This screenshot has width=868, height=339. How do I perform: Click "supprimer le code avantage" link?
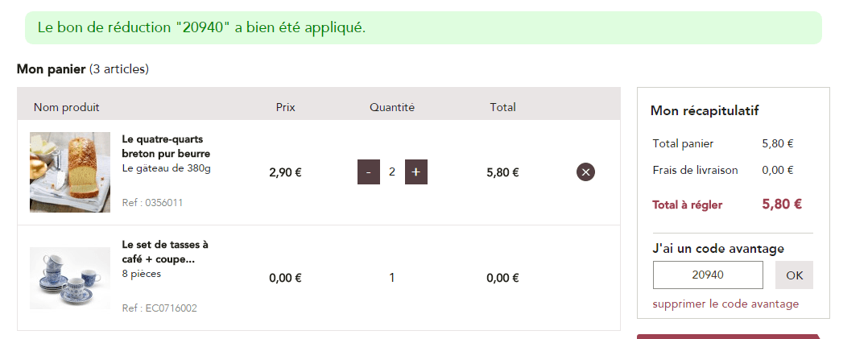[725, 304]
